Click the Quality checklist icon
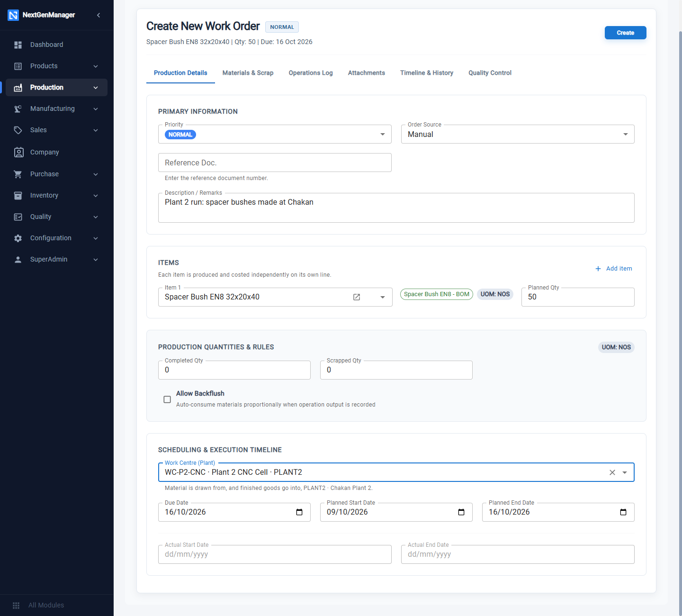This screenshot has height=616, width=682. [x=18, y=217]
